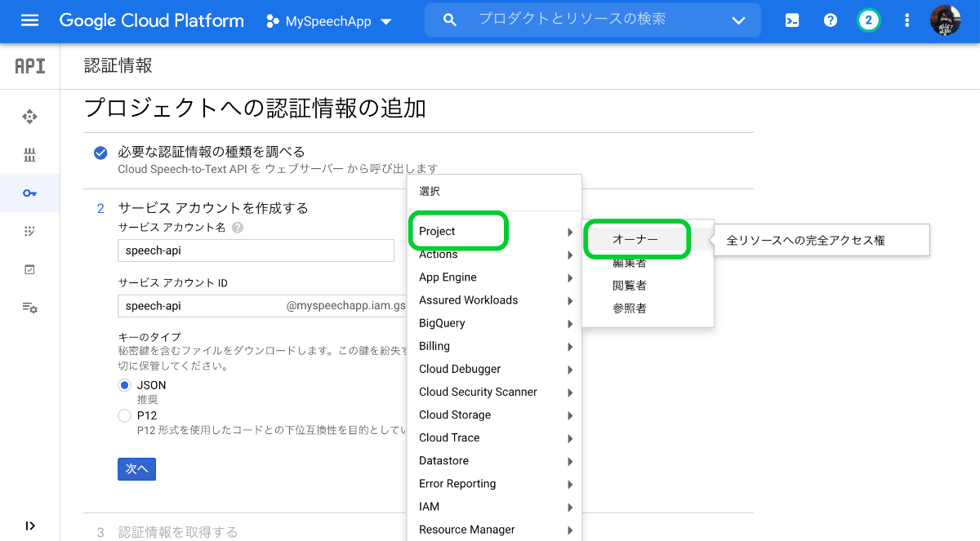Open the Cloud Debugger role category
This screenshot has height=541, width=980.
pyautogui.click(x=494, y=369)
